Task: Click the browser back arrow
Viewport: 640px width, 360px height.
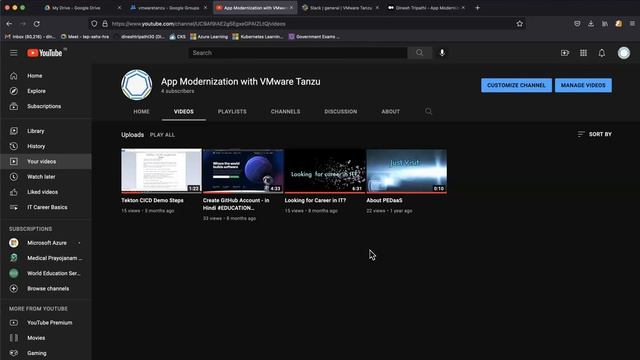Action: pos(9,24)
